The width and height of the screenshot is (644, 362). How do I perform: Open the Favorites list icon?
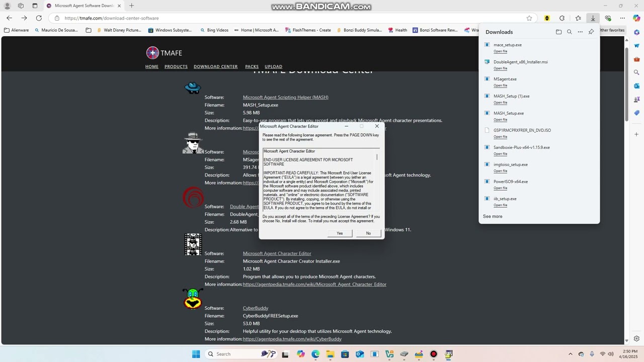coord(578,18)
